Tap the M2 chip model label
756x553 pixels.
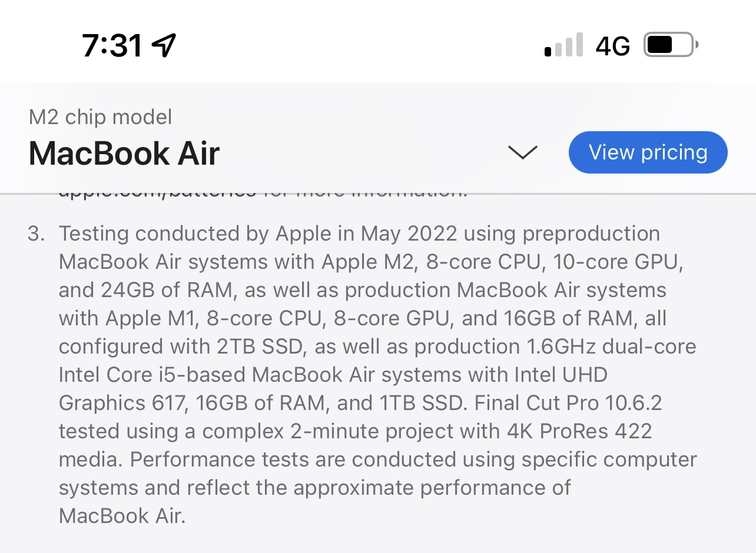pos(101,117)
